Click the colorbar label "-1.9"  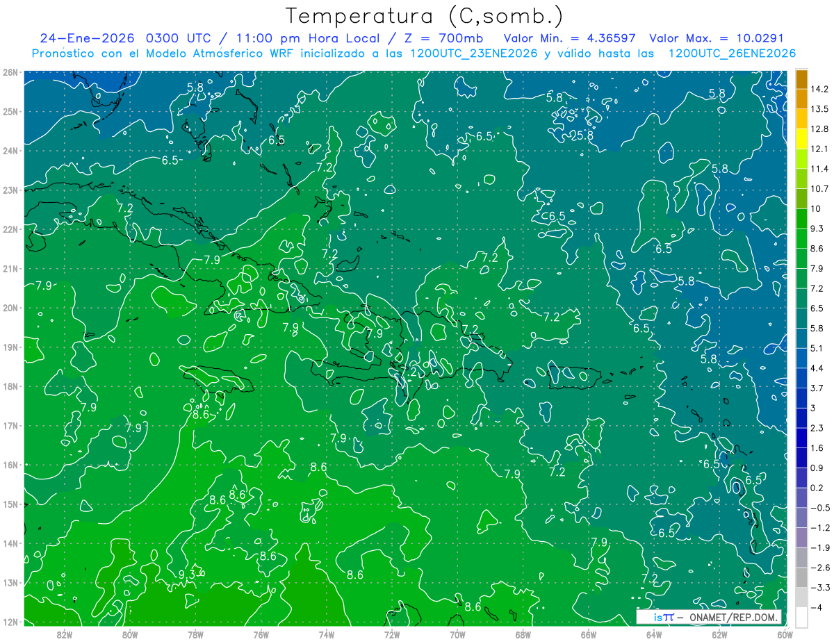(x=819, y=547)
